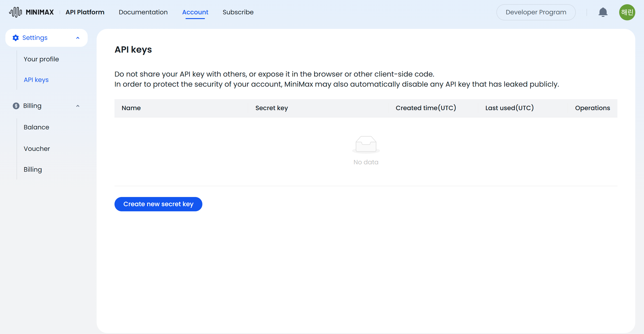This screenshot has height=334, width=644.
Task: Collapse the Billing section chevron
Action: tap(78, 106)
